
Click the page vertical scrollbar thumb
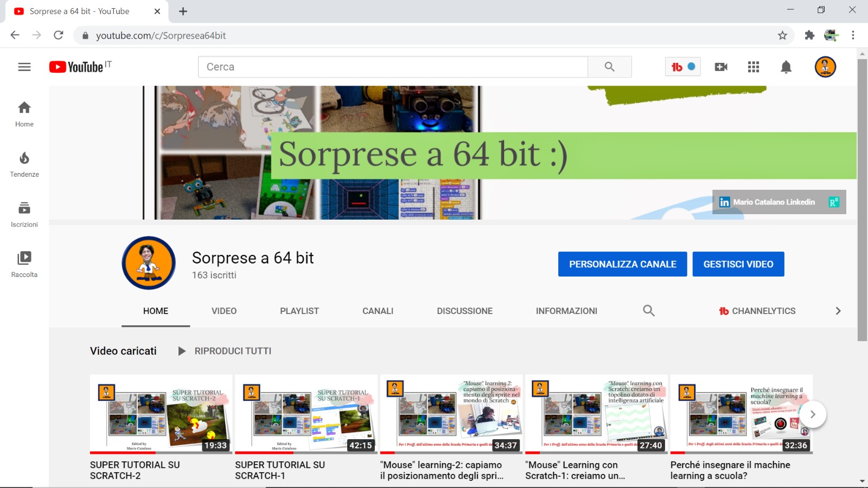(x=862, y=200)
